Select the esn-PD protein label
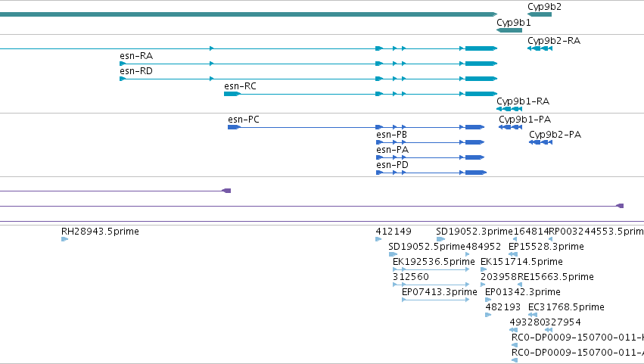This screenshot has height=364, width=644. [392, 165]
